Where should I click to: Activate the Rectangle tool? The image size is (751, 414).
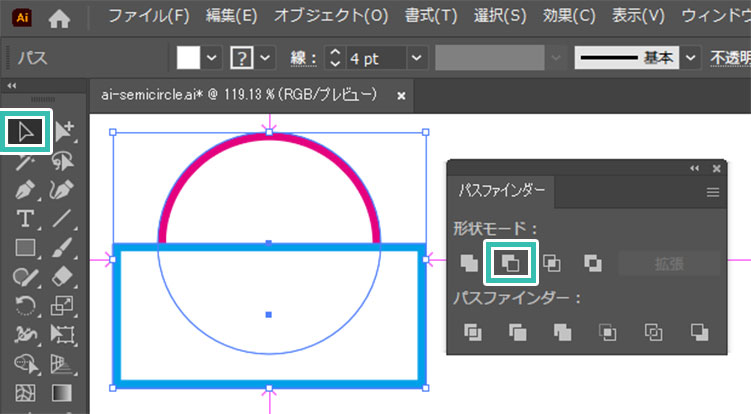(26, 247)
